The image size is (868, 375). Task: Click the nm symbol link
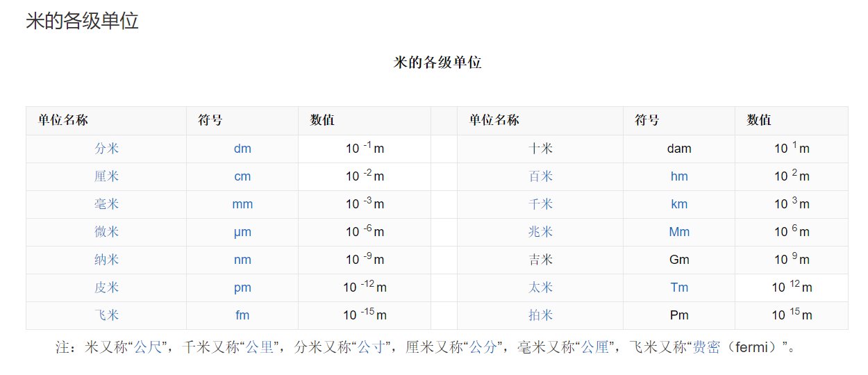point(242,260)
